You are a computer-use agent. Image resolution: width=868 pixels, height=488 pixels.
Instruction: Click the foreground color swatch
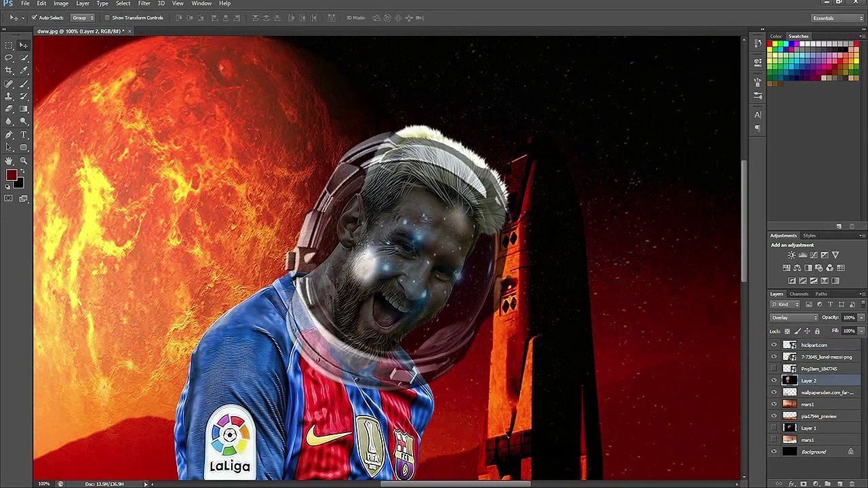pos(11,176)
